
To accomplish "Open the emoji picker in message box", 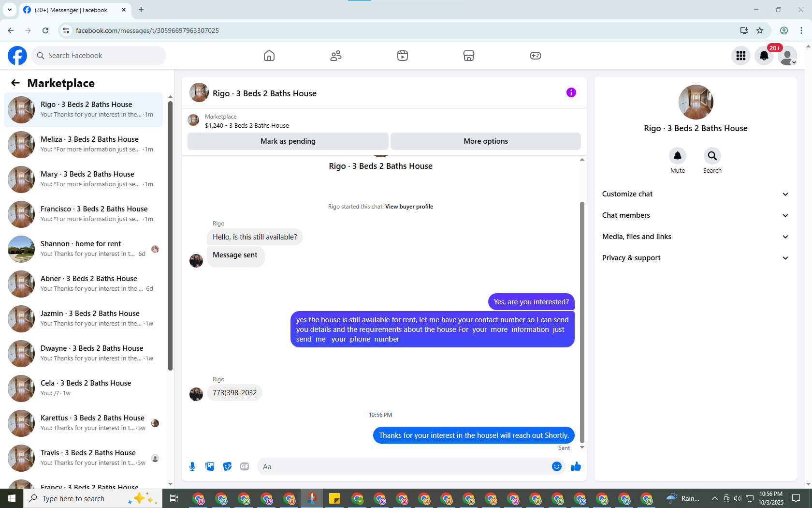I will tap(557, 466).
